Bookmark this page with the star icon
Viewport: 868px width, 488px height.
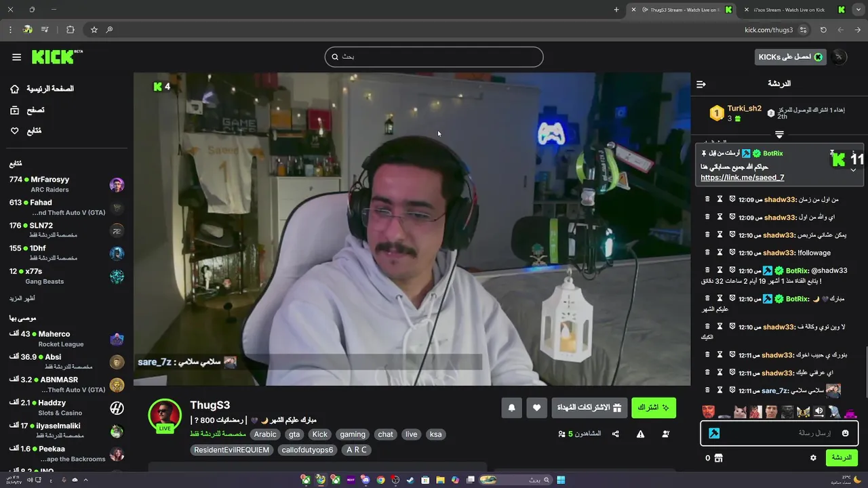pyautogui.click(x=94, y=30)
